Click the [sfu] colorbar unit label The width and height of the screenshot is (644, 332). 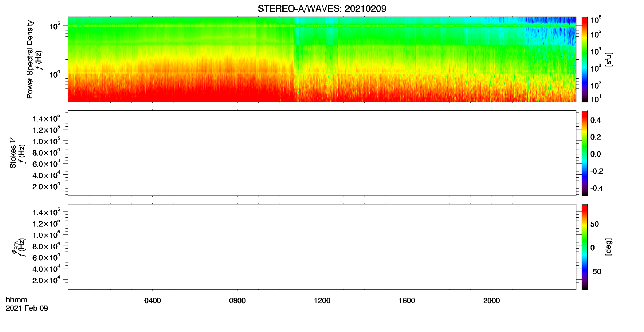click(x=609, y=59)
